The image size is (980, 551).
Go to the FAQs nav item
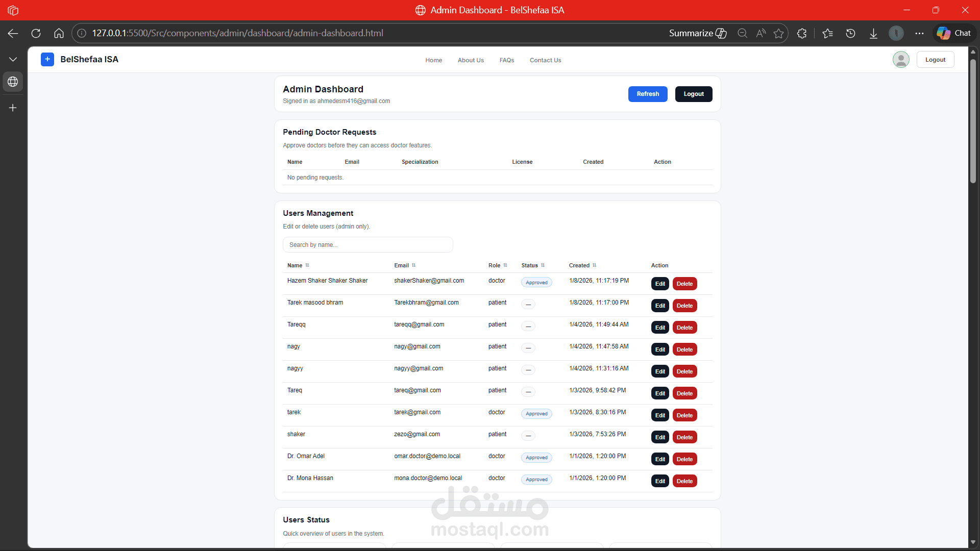[x=506, y=60]
